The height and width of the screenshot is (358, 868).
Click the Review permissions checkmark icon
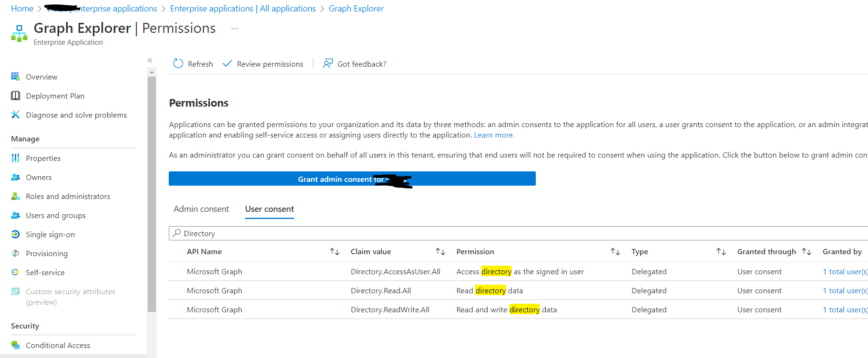[x=227, y=63]
